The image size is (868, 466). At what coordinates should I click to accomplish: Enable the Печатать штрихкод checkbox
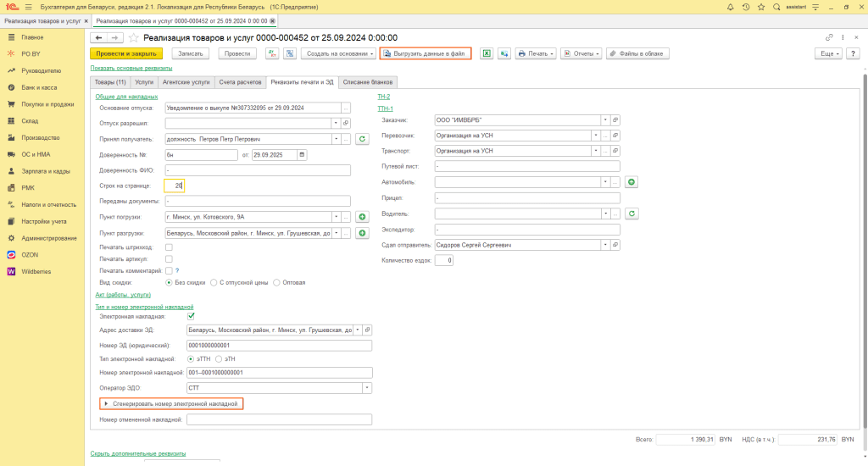[170, 247]
